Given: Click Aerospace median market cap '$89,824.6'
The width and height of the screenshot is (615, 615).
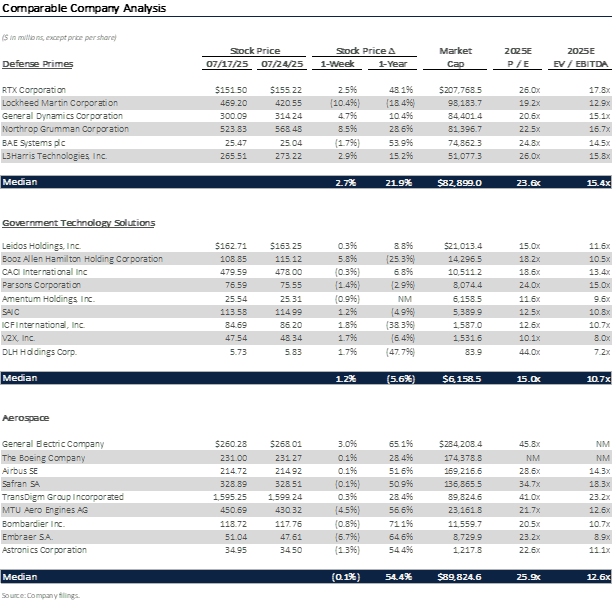Looking at the screenshot, I should [460, 577].
